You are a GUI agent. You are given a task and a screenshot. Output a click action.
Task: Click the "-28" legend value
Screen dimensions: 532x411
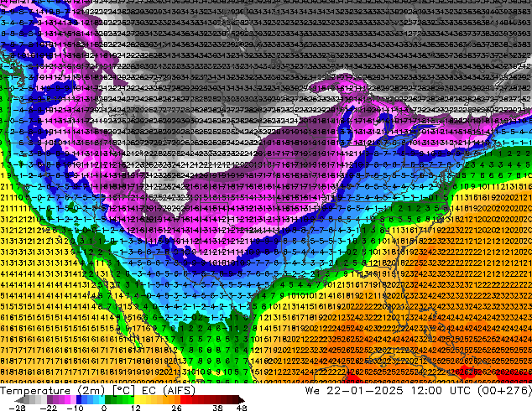[x=16, y=408]
